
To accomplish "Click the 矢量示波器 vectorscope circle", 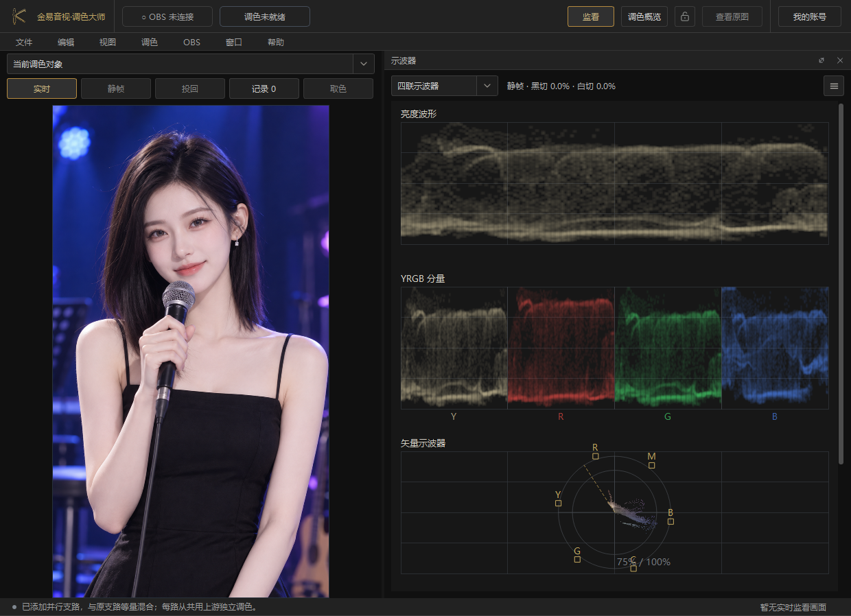I will coord(614,512).
